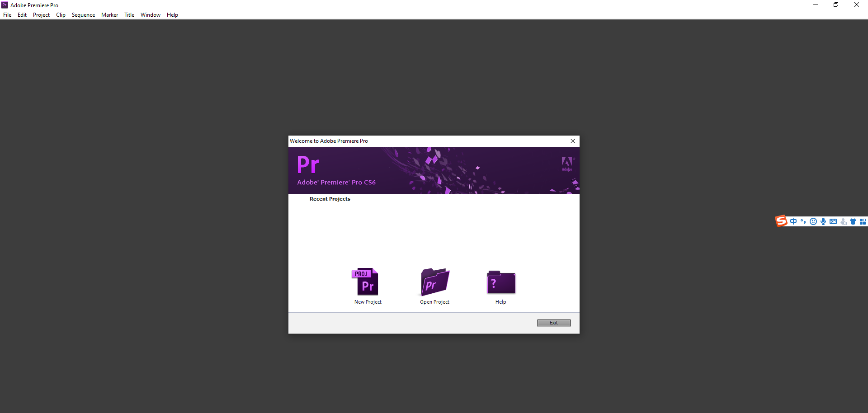
Task: Click the Open Project text label
Action: click(434, 302)
